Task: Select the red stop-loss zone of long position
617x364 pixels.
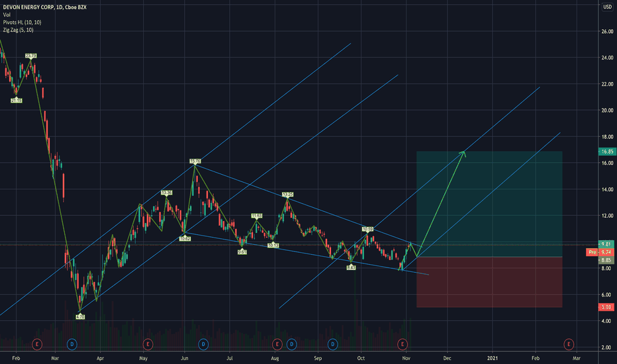Action: [489, 282]
